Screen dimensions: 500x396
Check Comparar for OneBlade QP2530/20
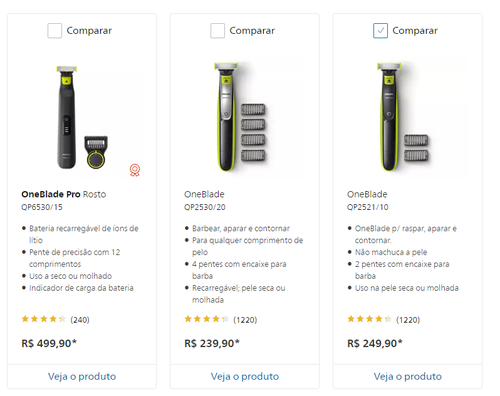tap(217, 31)
